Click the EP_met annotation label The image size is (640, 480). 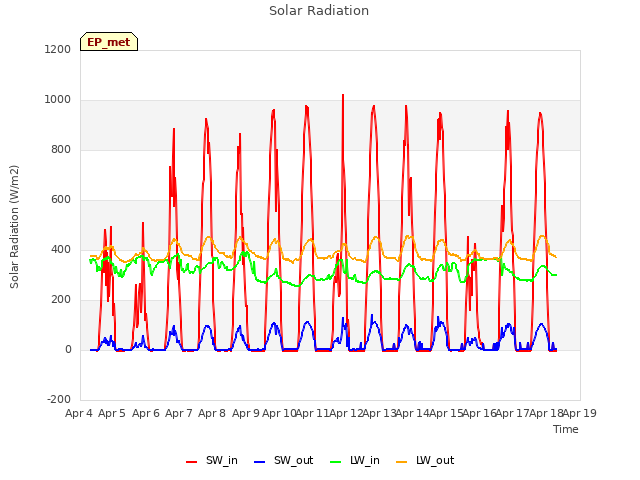coord(109,42)
